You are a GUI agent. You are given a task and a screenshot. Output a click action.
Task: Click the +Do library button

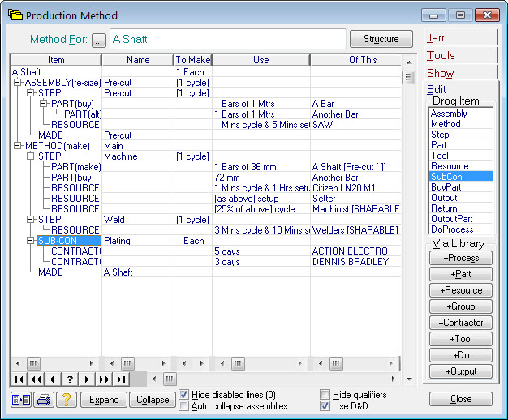point(461,355)
